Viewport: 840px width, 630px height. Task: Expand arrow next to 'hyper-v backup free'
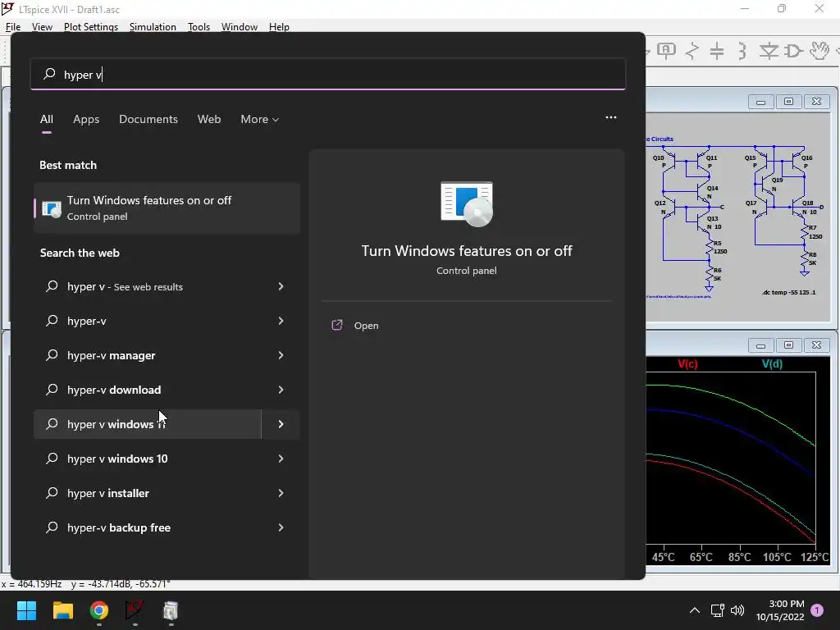[281, 527]
